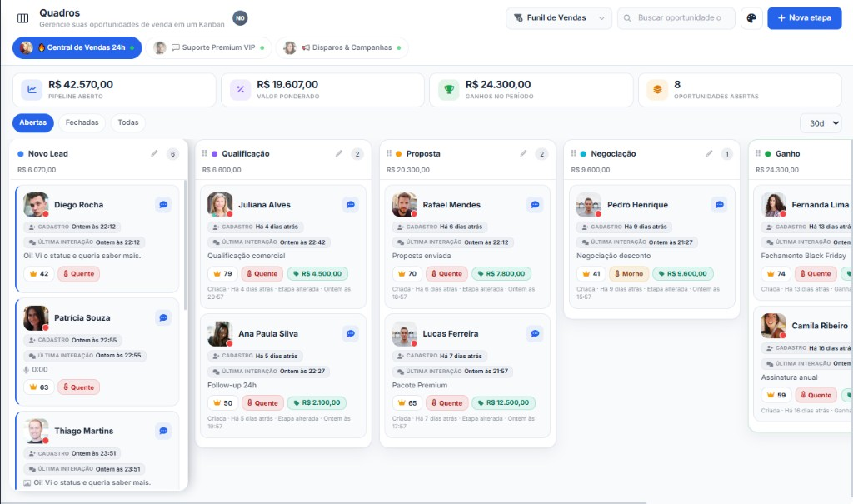This screenshot has height=504, width=853.
Task: Grab the Qualificação column drag handle
Action: point(205,153)
